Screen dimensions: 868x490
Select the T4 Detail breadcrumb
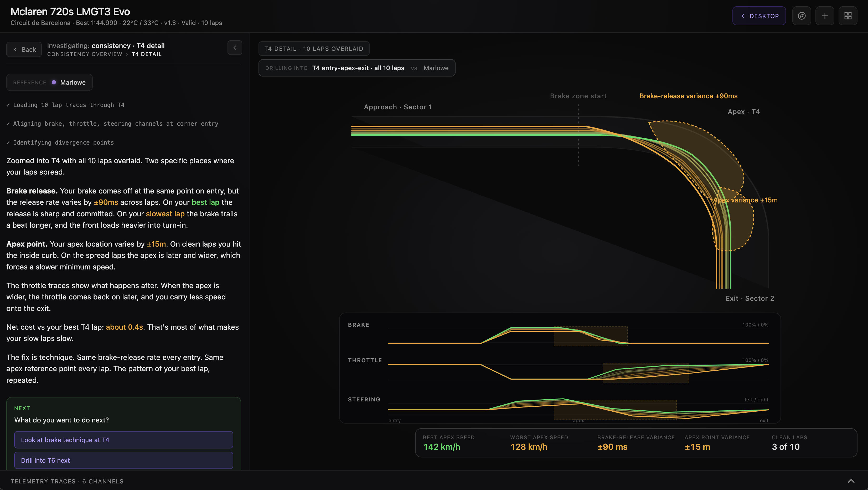pos(147,54)
